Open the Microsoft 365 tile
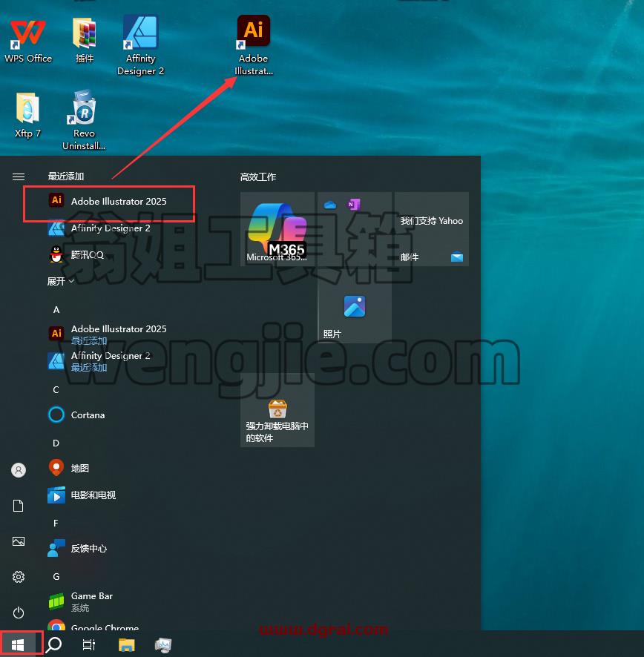This screenshot has width=644, height=657. [277, 229]
